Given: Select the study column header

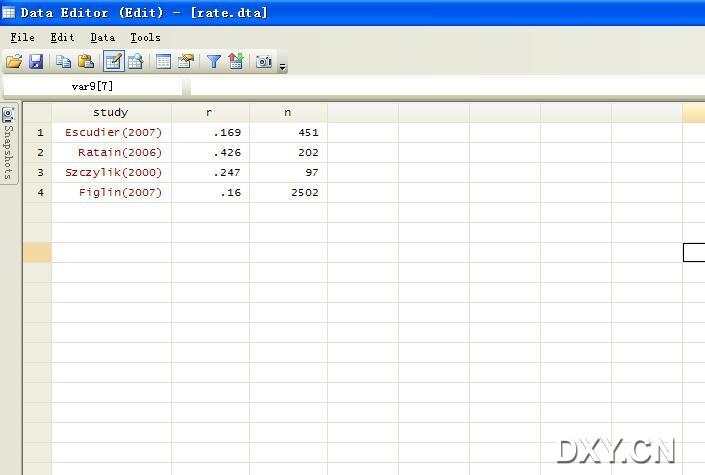Looking at the screenshot, I should pyautogui.click(x=110, y=113).
